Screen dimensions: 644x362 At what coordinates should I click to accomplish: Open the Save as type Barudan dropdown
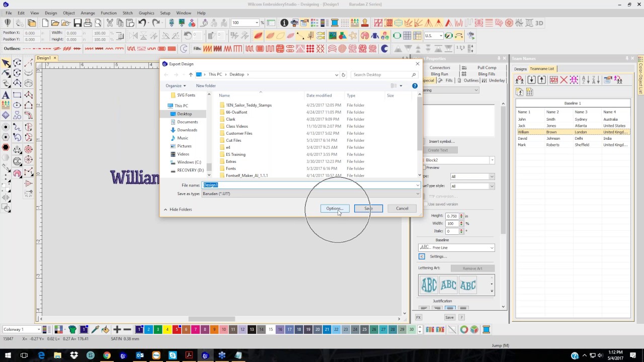pyautogui.click(x=417, y=194)
